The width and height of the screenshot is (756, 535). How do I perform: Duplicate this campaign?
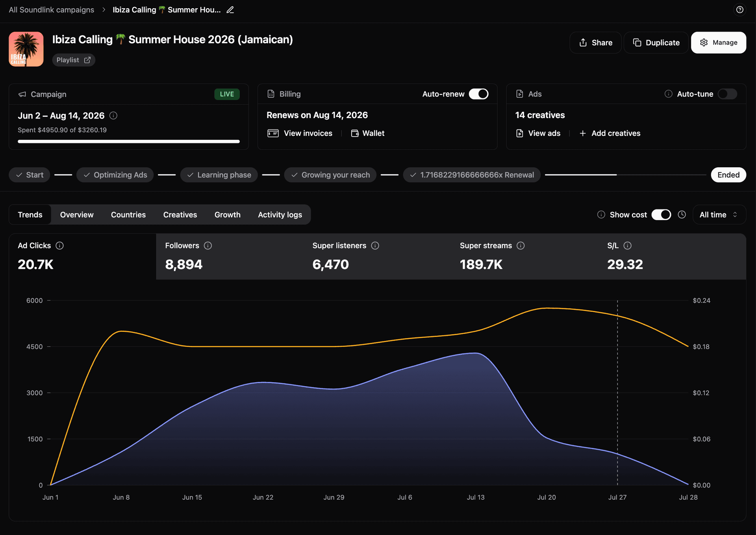[x=656, y=43]
